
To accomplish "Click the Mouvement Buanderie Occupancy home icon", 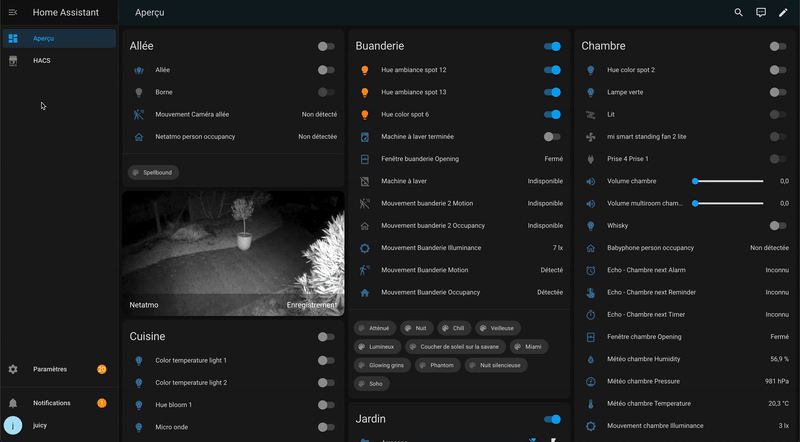I will [x=365, y=292].
